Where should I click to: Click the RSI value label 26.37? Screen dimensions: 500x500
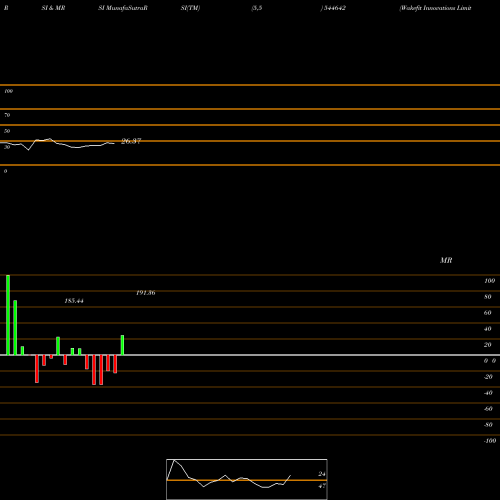pyautogui.click(x=131, y=141)
